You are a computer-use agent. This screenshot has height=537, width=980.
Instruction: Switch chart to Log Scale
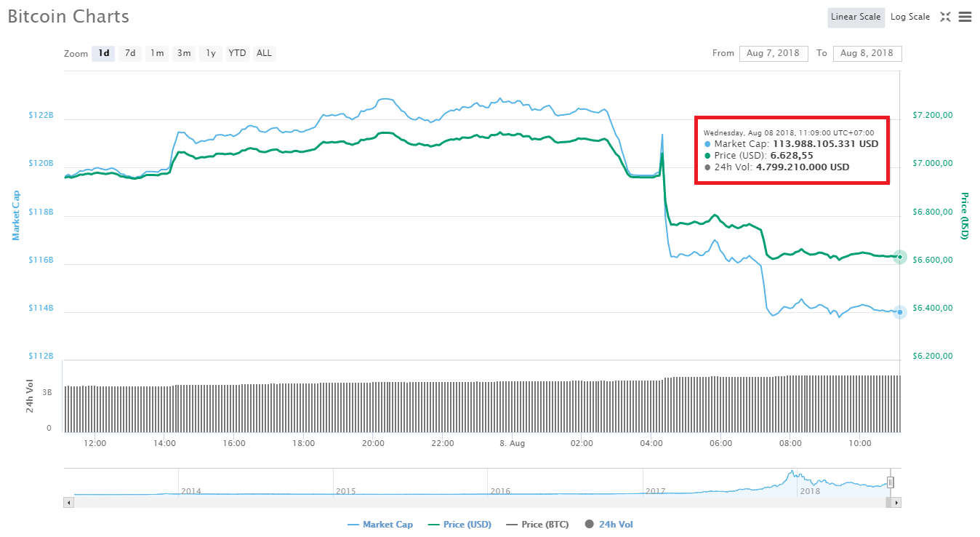910,16
